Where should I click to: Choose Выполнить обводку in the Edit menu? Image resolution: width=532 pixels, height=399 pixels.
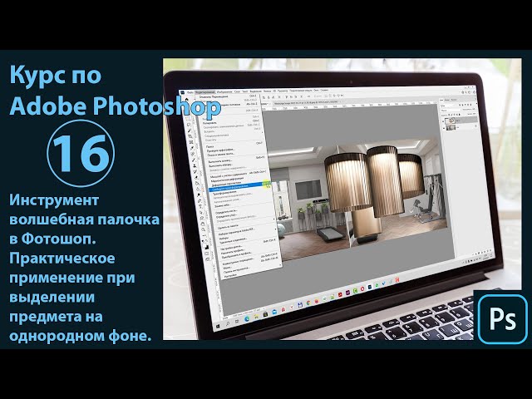(221, 165)
